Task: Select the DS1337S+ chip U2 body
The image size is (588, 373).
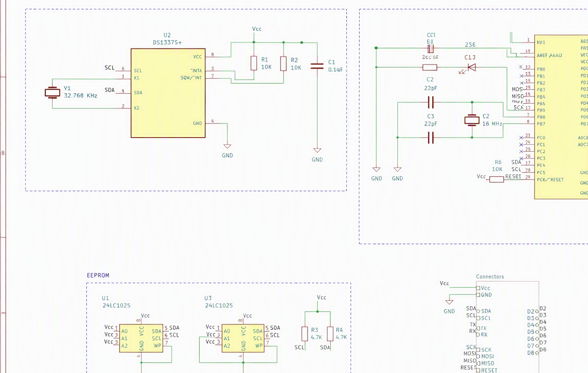Action: pos(168,93)
